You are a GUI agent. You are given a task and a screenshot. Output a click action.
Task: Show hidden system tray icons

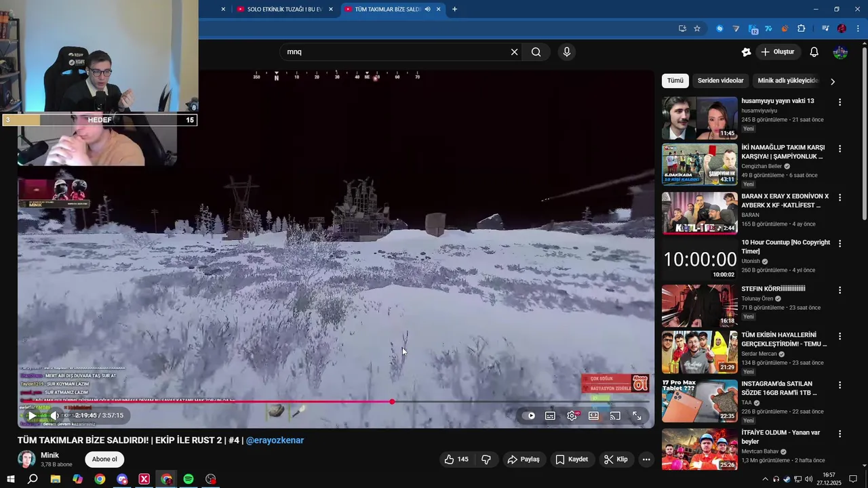tap(765, 479)
